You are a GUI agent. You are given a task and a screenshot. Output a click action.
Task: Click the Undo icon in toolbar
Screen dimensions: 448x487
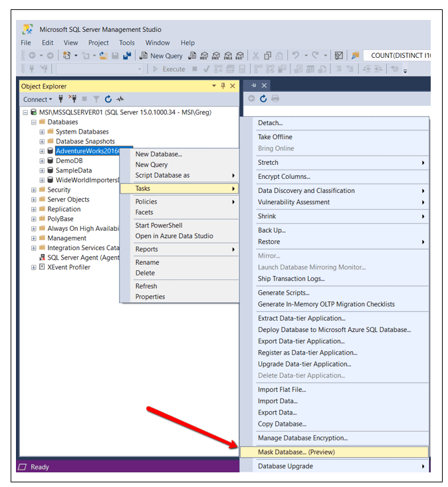click(x=296, y=56)
